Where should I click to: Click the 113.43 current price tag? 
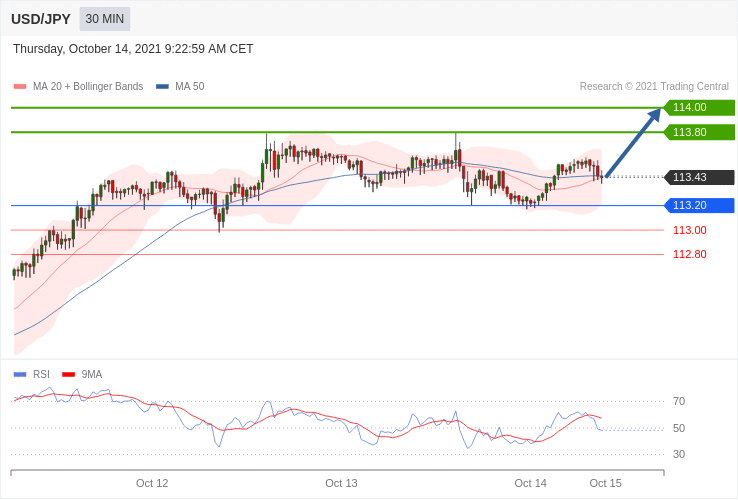tap(699, 177)
